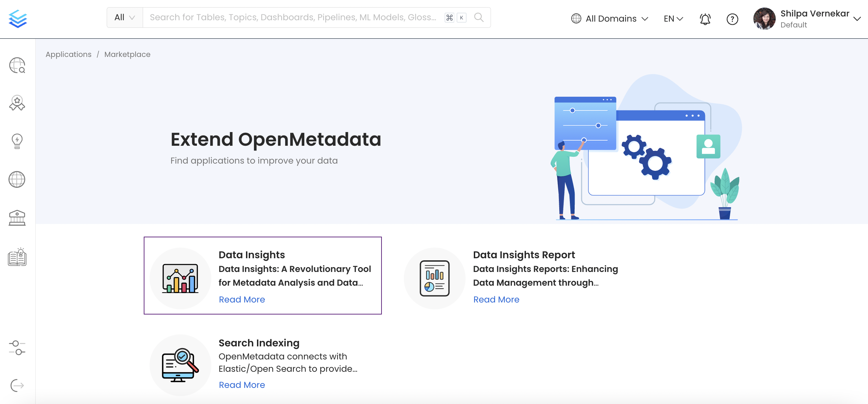The image size is (868, 404).
Task: Expand the Shilpa Vernekar profile chevron
Action: 857,19
